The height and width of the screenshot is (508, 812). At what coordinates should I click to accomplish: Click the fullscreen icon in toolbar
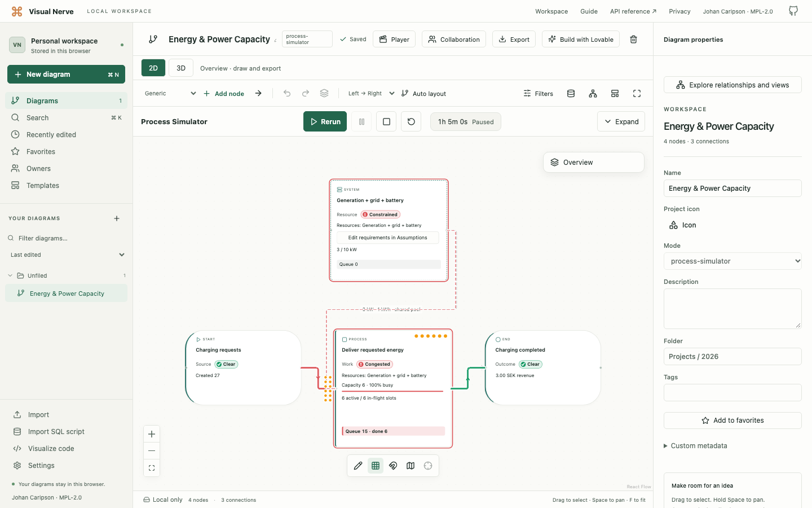coord(637,94)
